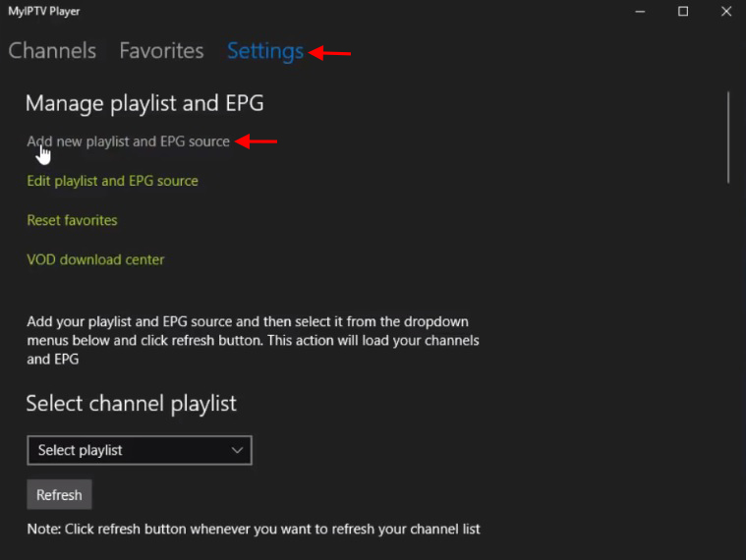The height and width of the screenshot is (560, 746).
Task: Click the playlist instructions paragraph text
Action: pos(253,341)
